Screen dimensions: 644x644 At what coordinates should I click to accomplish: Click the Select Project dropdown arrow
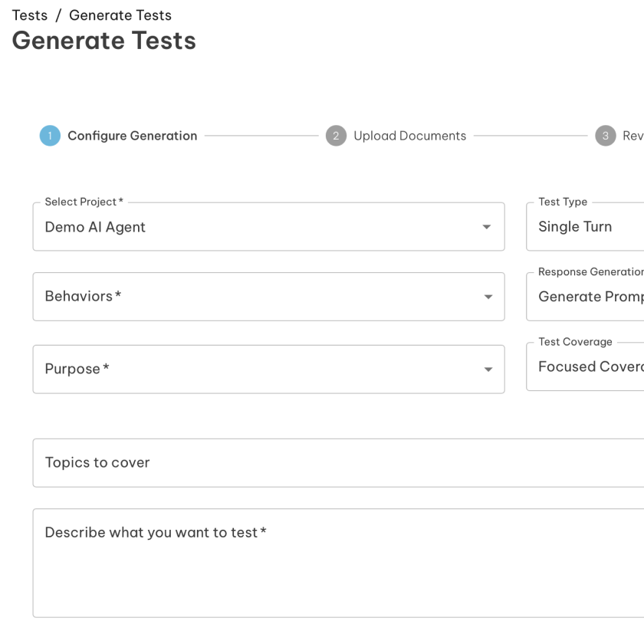point(486,227)
